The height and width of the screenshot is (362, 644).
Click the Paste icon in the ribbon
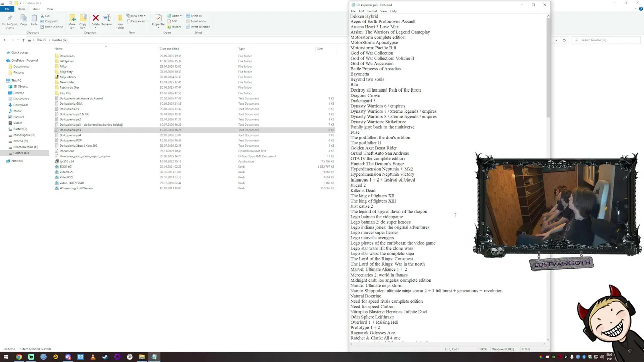34,20
